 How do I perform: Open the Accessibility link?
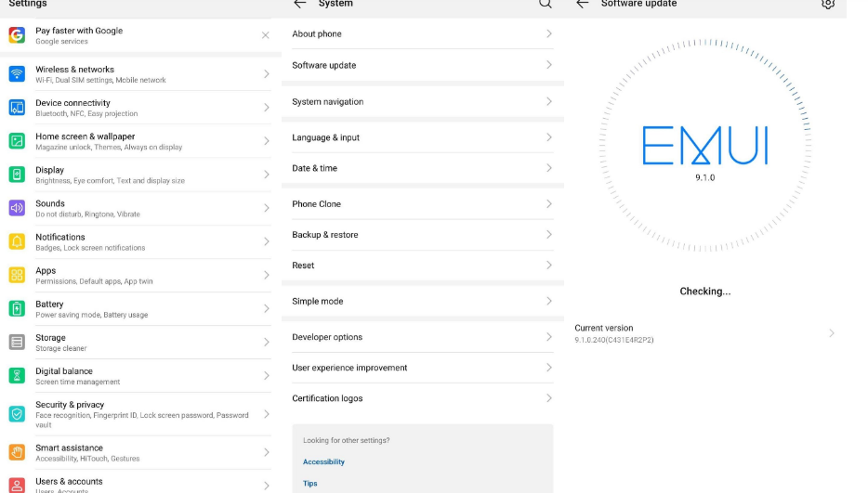coord(323,461)
